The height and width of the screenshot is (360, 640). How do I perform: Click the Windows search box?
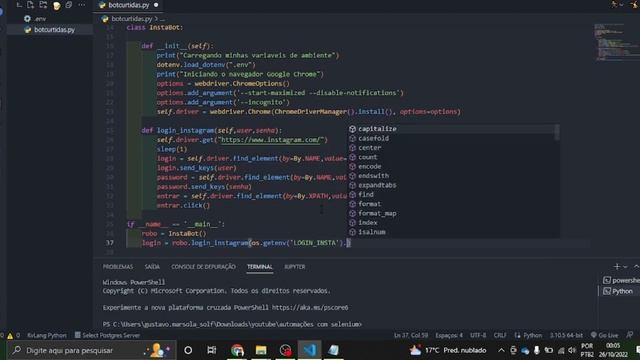tap(92, 350)
